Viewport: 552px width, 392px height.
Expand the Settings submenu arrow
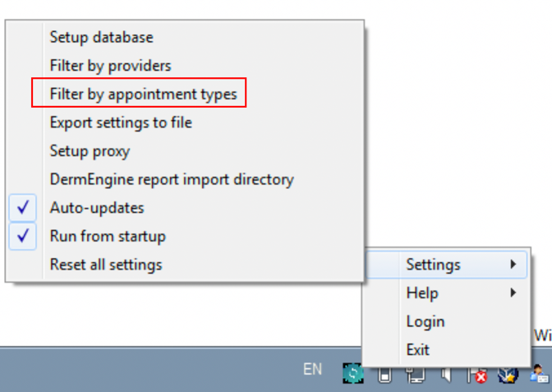click(513, 265)
